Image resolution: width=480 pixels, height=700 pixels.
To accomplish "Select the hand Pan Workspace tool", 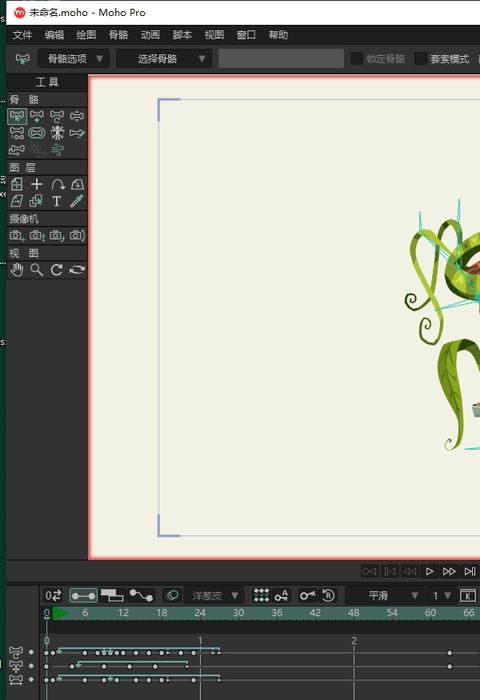I will (17, 270).
